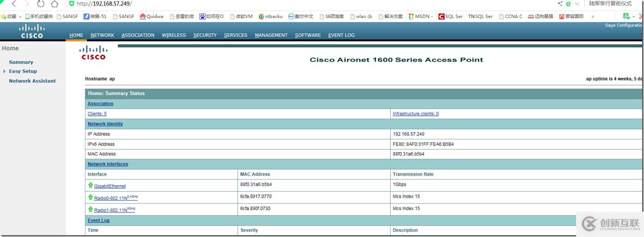644x237 pixels.
Task: Open the 戴尔中文 Dell bookmark
Action: [x=301, y=16]
